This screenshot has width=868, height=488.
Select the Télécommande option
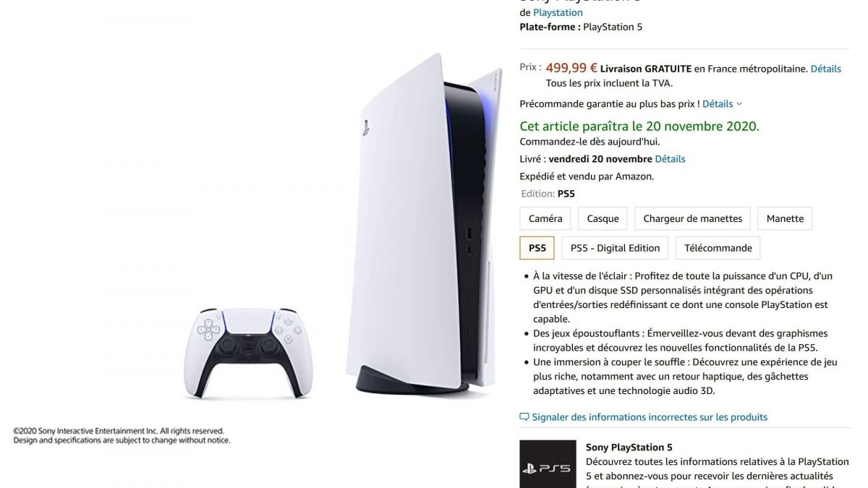click(x=718, y=248)
